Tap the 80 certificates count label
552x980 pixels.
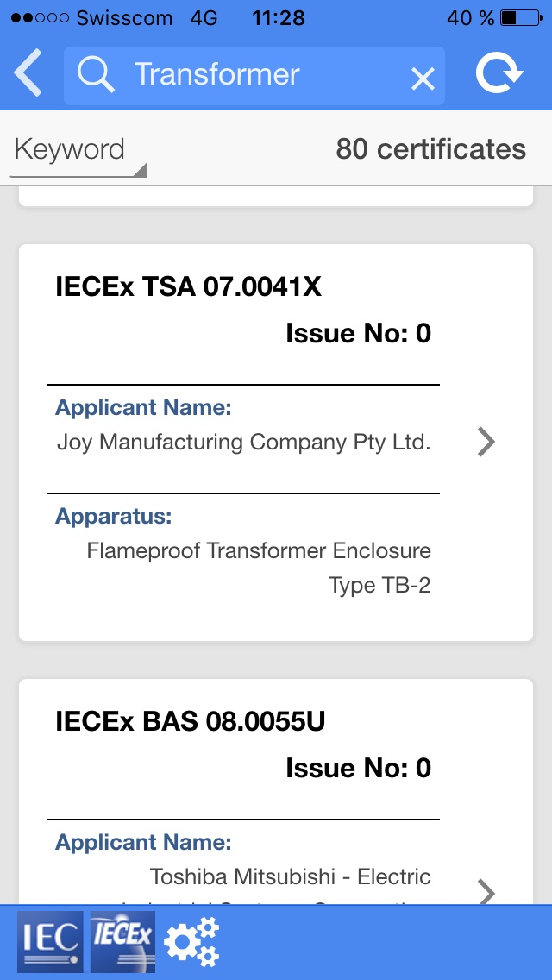click(430, 149)
